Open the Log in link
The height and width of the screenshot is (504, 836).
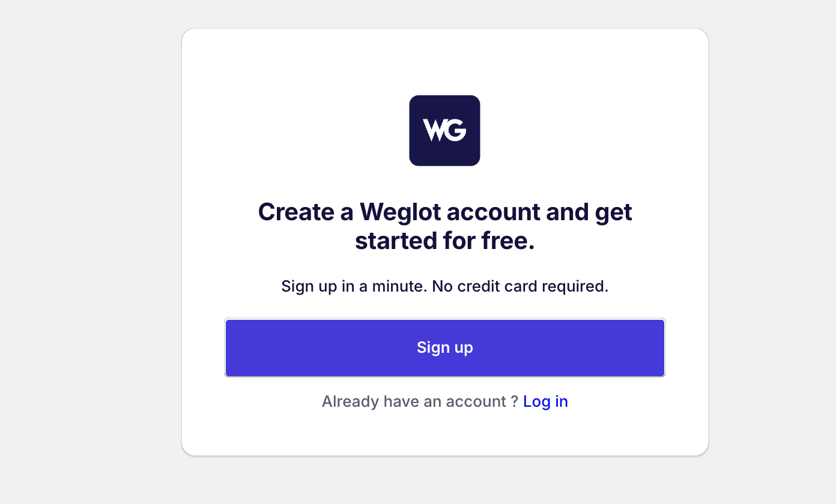545,401
